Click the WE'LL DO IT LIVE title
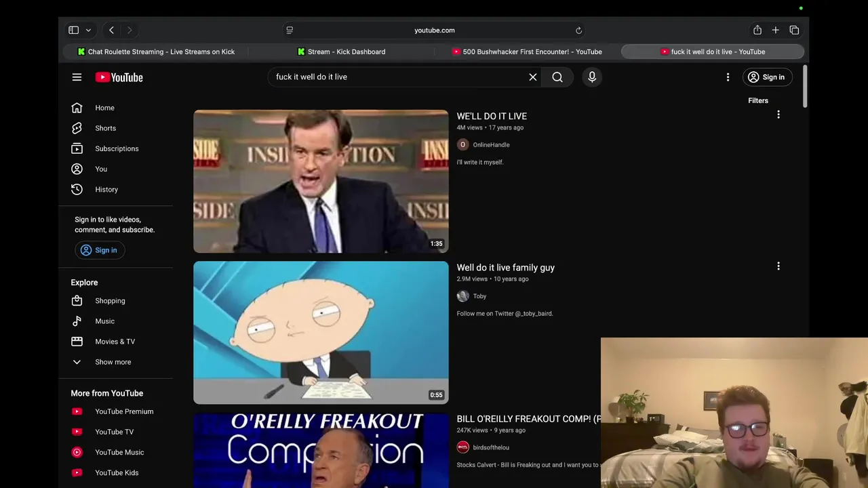This screenshot has height=488, width=868. point(492,117)
